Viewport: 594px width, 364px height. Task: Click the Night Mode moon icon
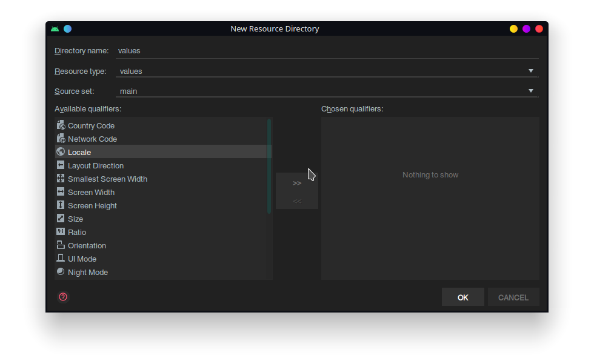[x=61, y=271]
